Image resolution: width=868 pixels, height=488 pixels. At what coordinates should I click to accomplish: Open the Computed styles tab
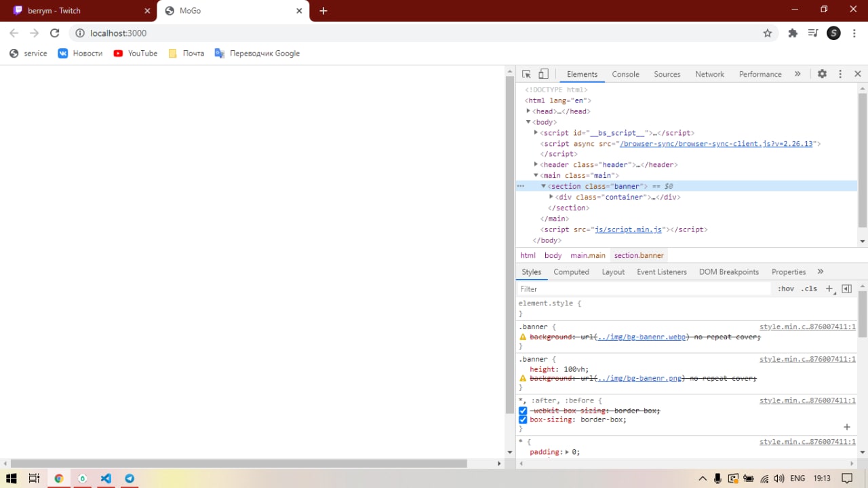coord(571,271)
